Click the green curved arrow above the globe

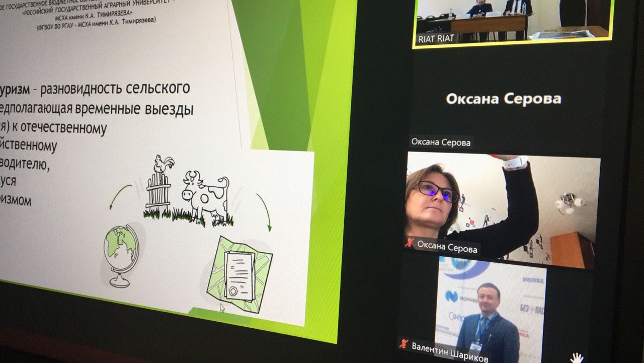click(x=120, y=196)
